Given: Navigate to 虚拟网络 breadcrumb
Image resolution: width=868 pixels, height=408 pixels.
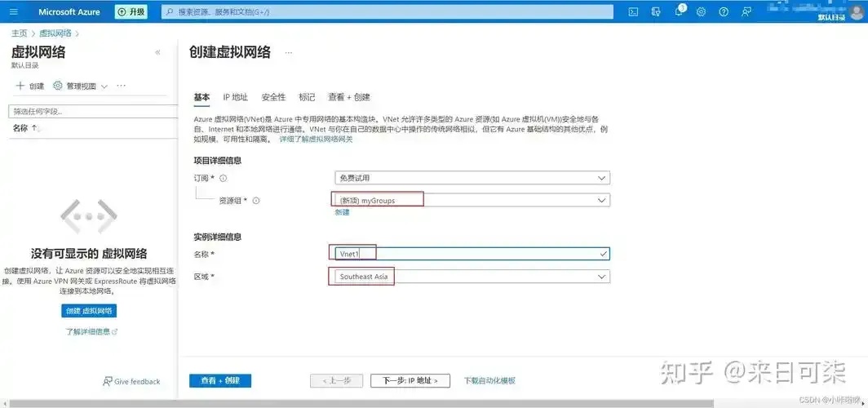Looking at the screenshot, I should [x=55, y=33].
